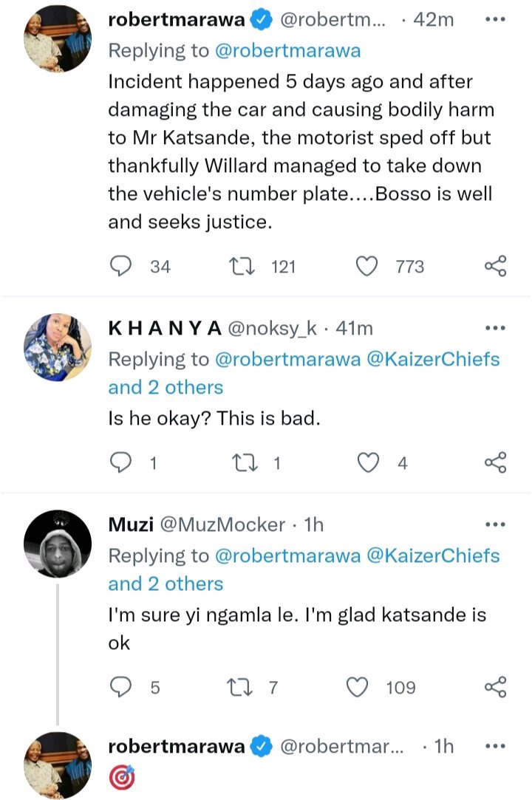Open more options on KHANYA's tweet
Viewport: 532px width, 800px height.
point(495,327)
